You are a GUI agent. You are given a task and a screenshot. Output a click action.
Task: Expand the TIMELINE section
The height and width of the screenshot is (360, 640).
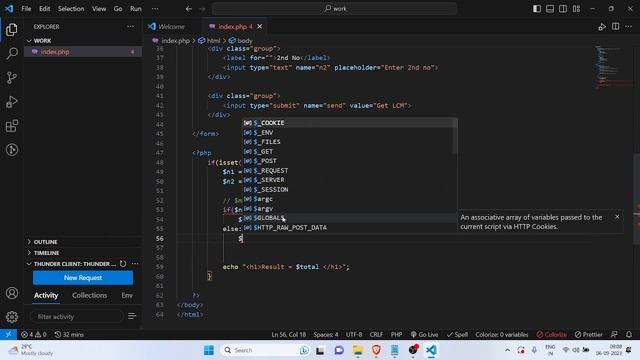83,253
